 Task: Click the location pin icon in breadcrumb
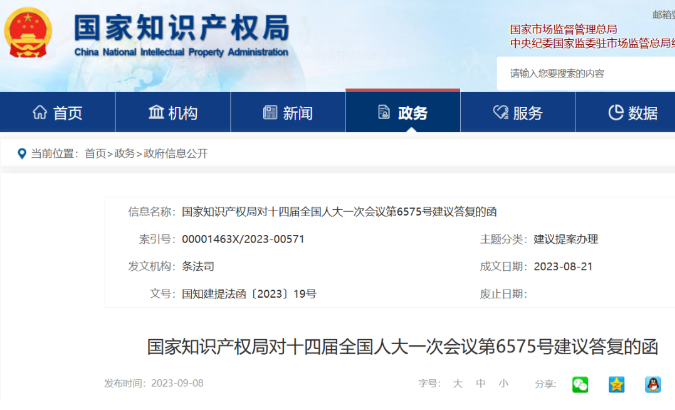[x=22, y=153]
